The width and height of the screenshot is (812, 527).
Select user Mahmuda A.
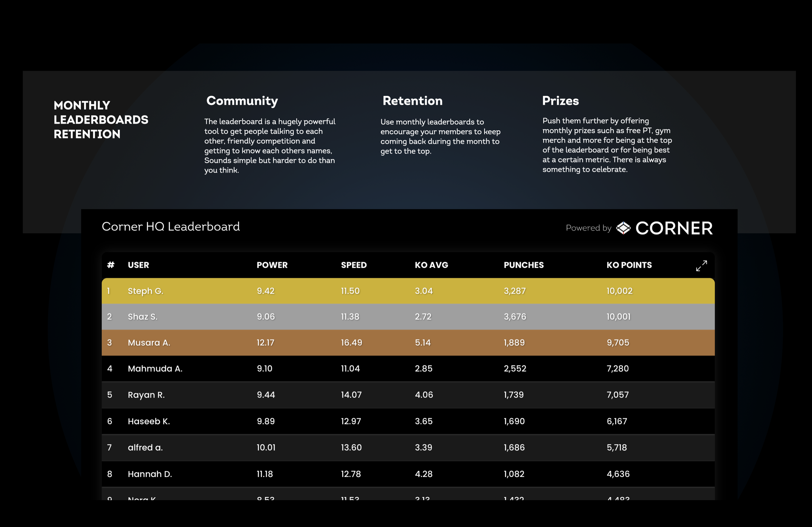(155, 369)
